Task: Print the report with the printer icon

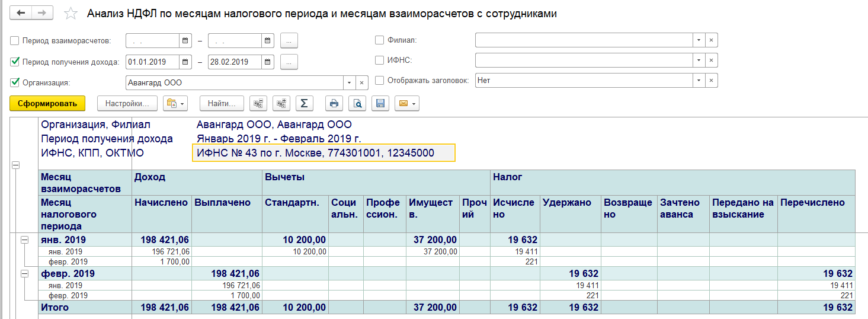Action: click(334, 103)
